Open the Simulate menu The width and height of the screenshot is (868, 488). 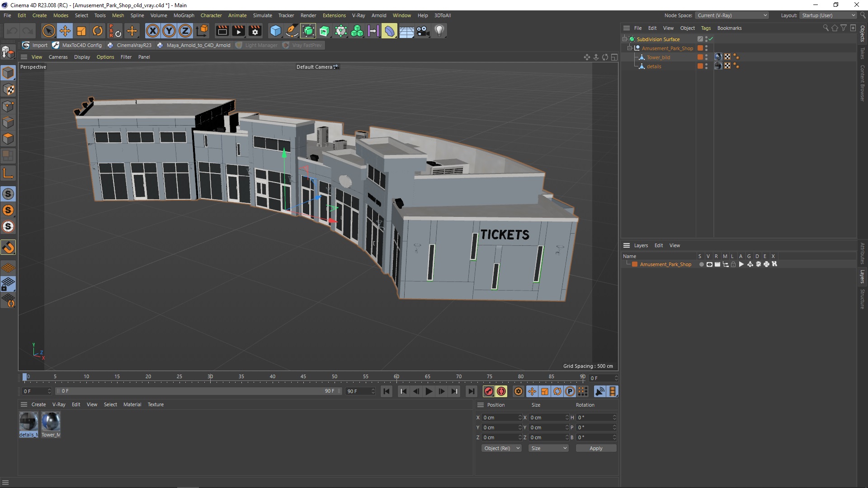pyautogui.click(x=262, y=15)
